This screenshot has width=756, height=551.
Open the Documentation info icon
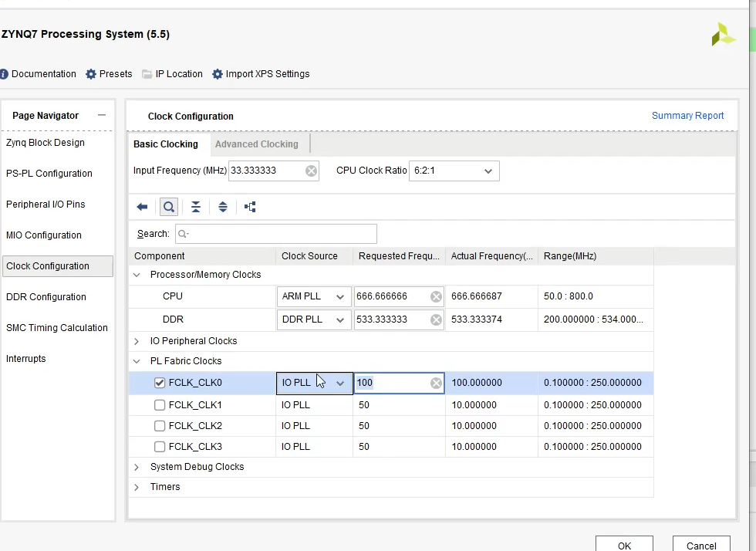click(x=4, y=74)
